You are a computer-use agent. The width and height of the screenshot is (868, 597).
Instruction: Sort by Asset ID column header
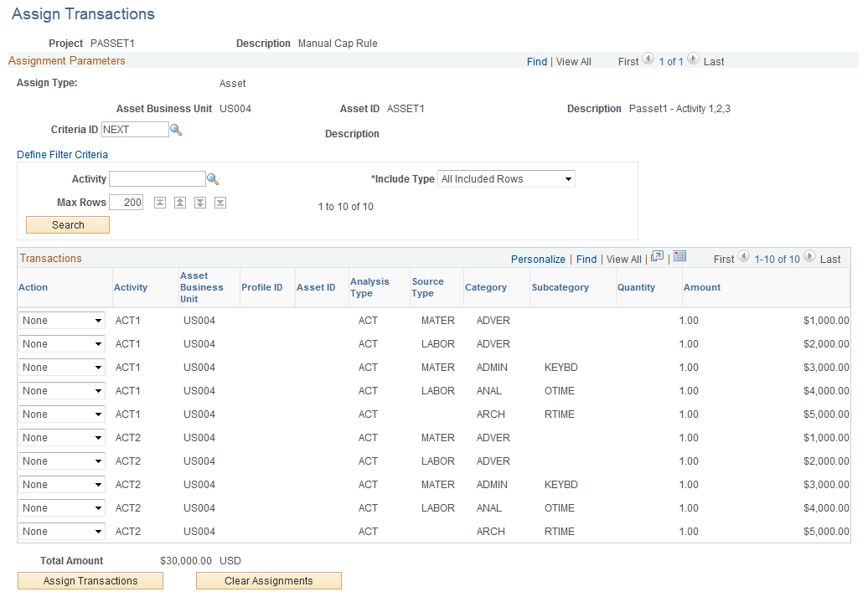316,288
